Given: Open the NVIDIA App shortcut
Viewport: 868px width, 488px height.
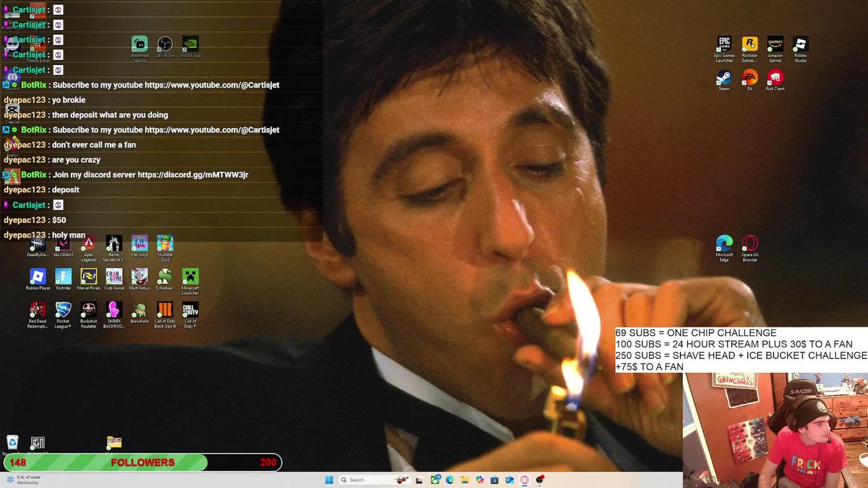Looking at the screenshot, I should pyautogui.click(x=190, y=47).
